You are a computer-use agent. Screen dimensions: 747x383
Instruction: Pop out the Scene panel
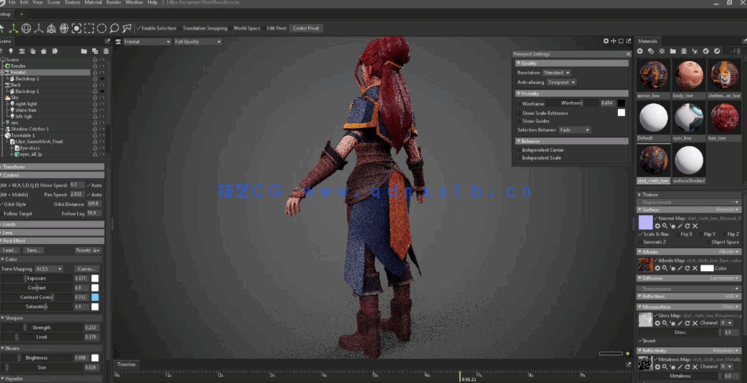click(107, 41)
